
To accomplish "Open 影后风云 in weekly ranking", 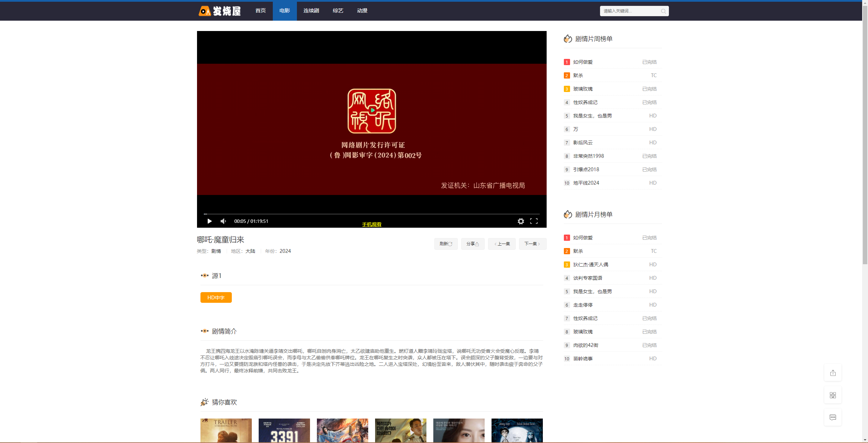I will [583, 143].
